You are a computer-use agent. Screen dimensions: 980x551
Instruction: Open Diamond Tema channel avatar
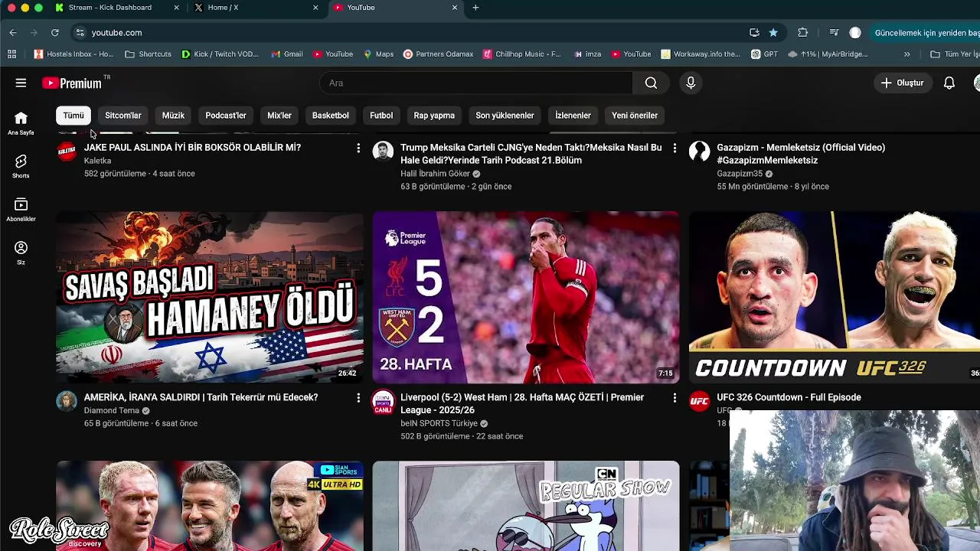pos(67,401)
